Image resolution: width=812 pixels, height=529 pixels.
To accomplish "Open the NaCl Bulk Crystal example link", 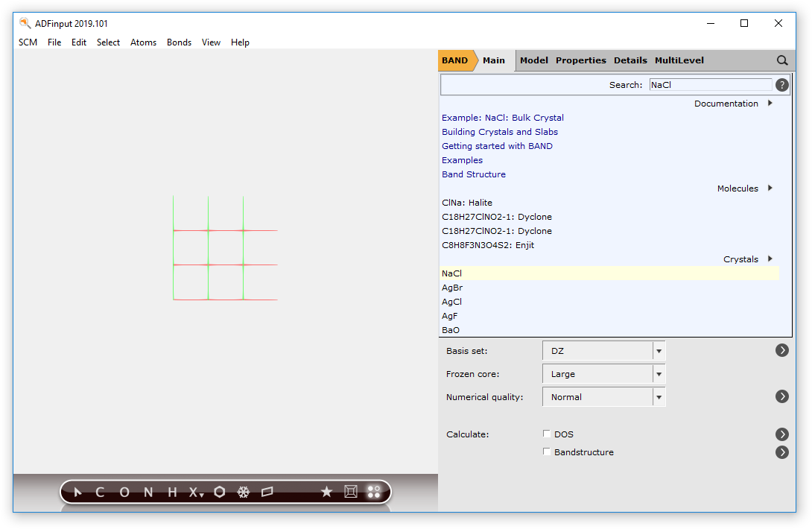I will tap(502, 117).
